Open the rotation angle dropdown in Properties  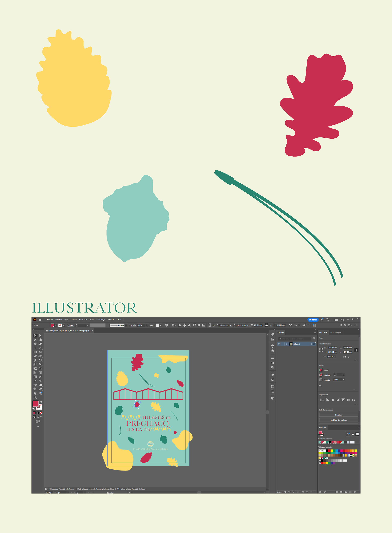pos(334,356)
